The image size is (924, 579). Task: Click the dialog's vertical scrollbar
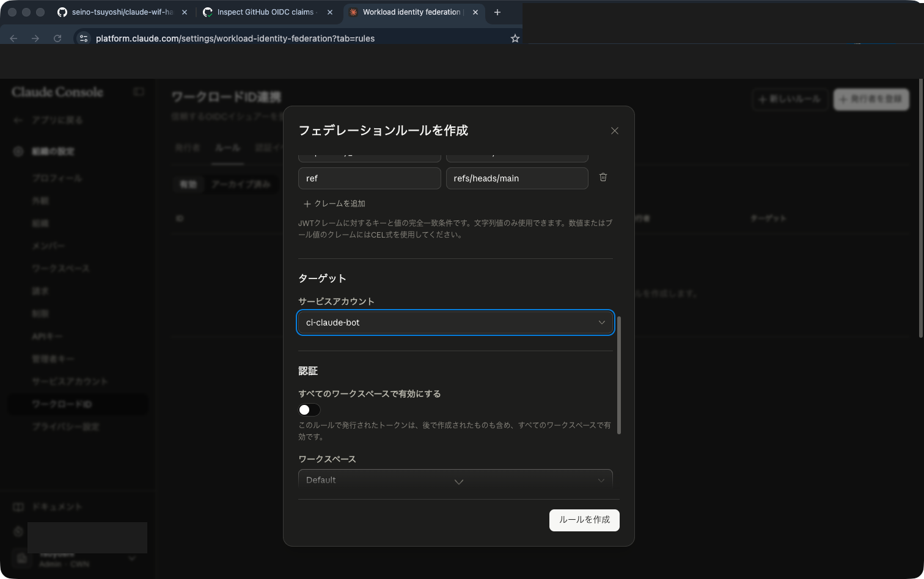pyautogui.click(x=619, y=376)
